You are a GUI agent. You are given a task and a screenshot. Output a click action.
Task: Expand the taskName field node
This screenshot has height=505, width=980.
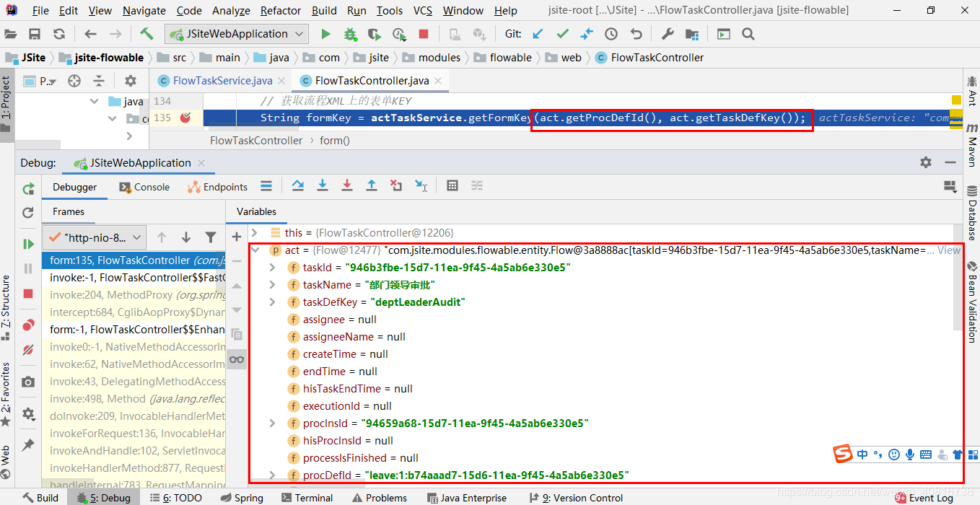272,285
